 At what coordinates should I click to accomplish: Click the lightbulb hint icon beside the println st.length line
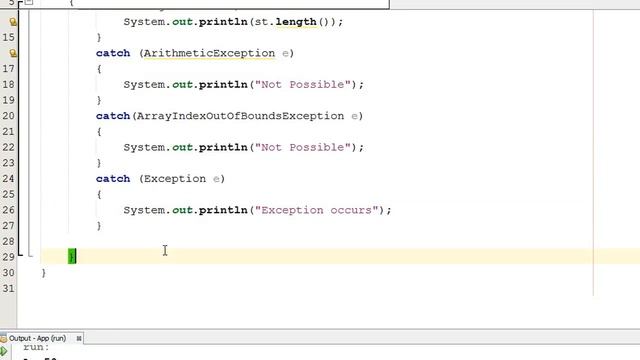pos(13,22)
